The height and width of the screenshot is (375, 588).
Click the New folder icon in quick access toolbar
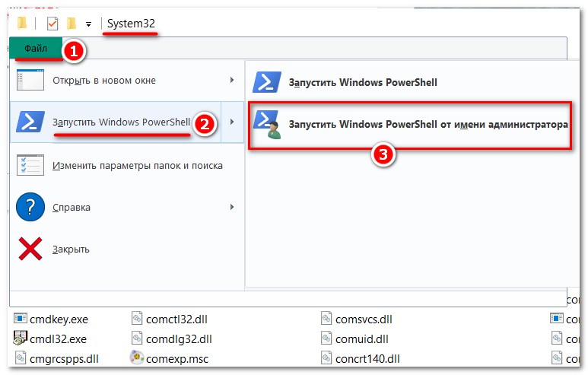point(72,24)
